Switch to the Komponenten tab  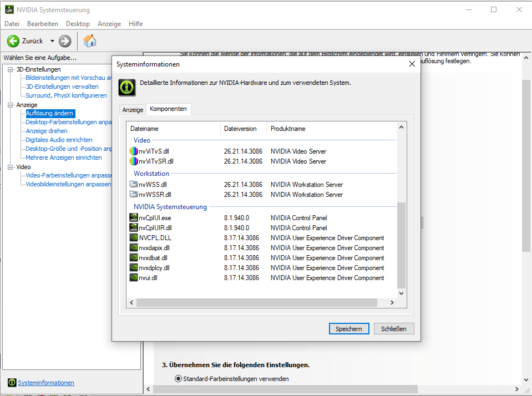(168, 109)
